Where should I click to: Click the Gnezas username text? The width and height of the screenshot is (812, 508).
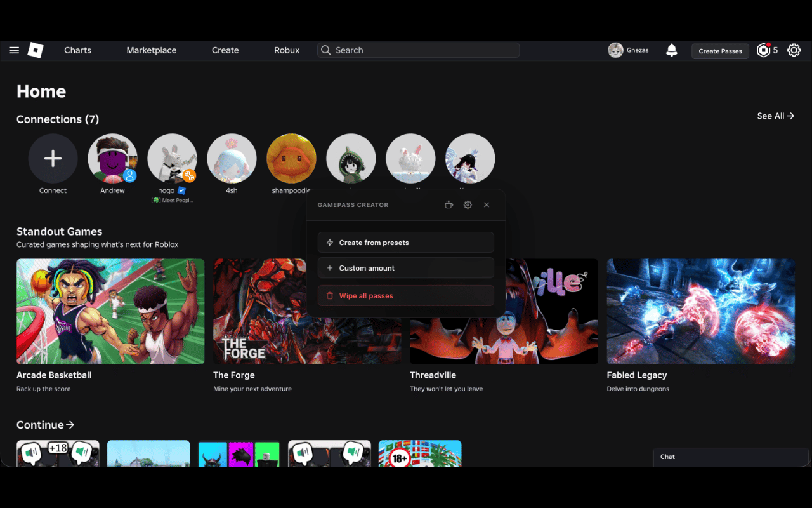point(638,50)
